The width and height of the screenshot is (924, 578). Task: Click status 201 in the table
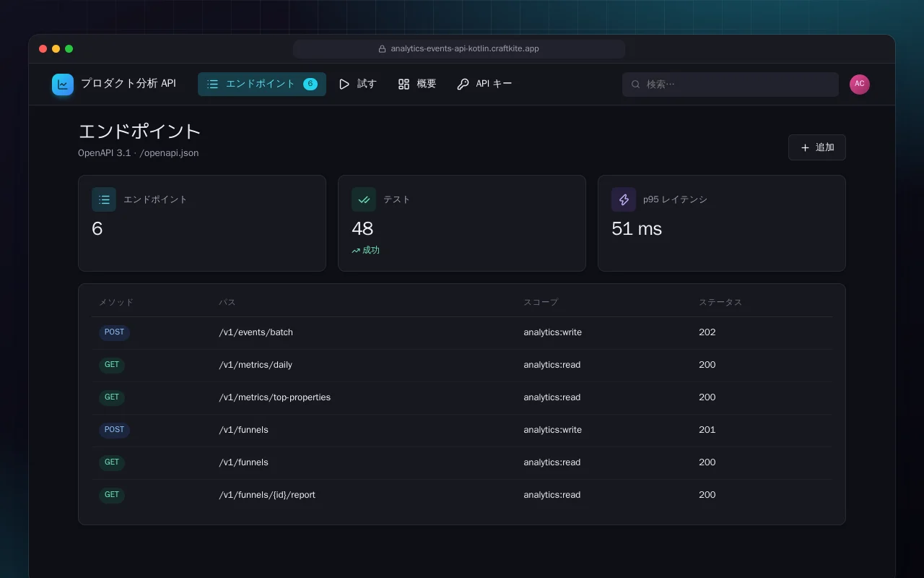[707, 430]
